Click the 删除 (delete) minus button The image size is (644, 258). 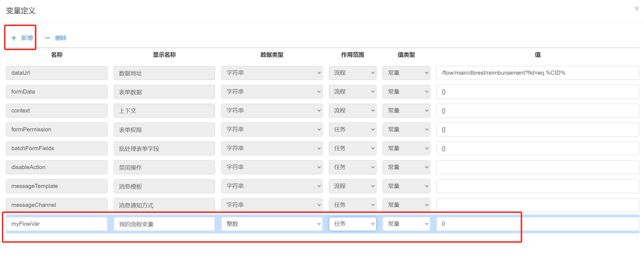pos(56,38)
